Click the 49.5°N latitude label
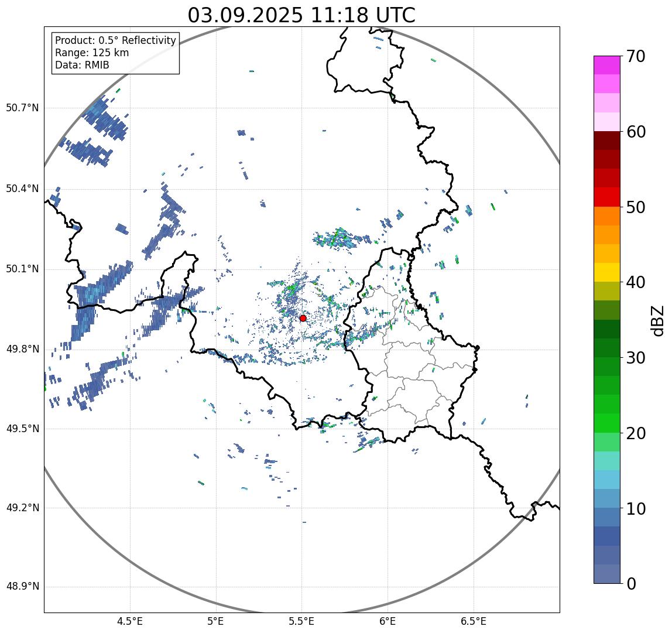The width and height of the screenshot is (672, 633). pyautogui.click(x=22, y=429)
